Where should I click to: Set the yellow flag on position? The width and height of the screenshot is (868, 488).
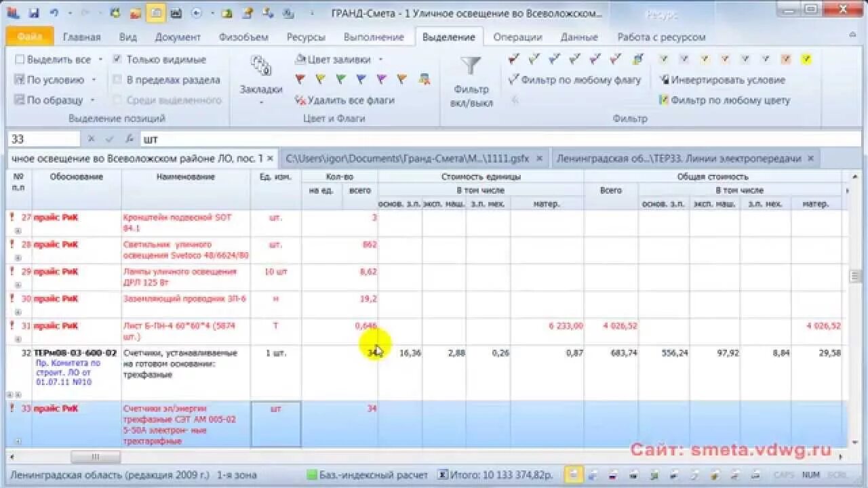320,79
